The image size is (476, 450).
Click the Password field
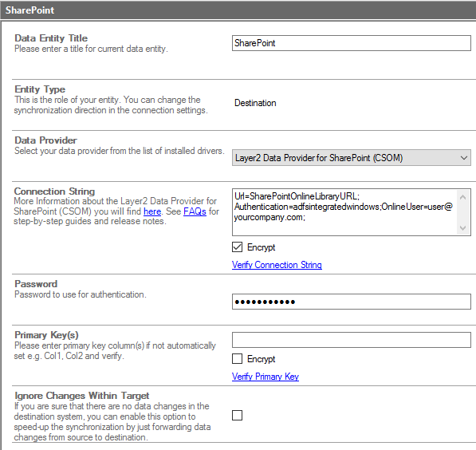click(x=352, y=302)
